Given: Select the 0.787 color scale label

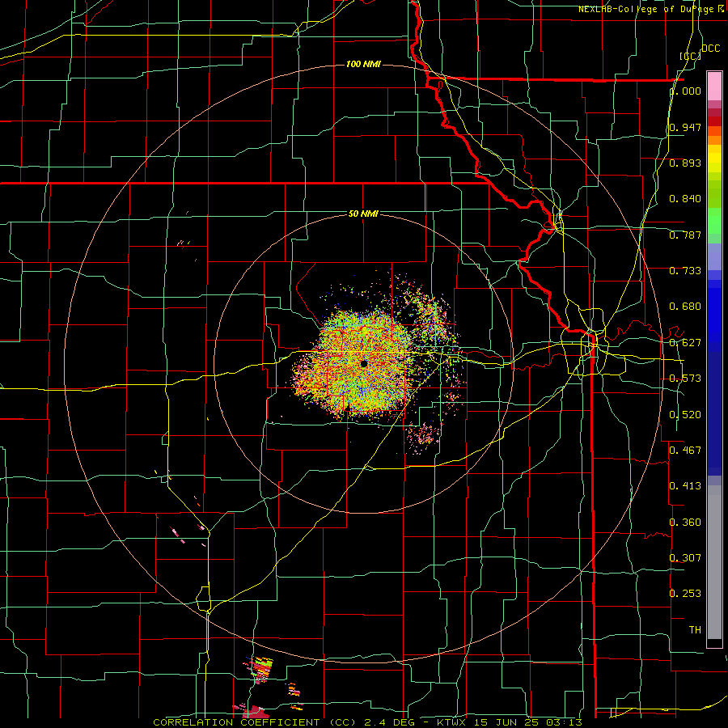Looking at the screenshot, I should 685,235.
